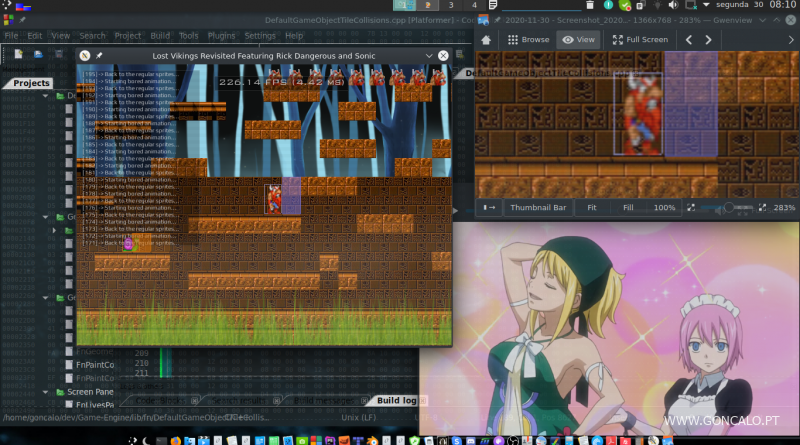Go to Gwenview start page home icon
The image size is (800, 445).
(486, 40)
